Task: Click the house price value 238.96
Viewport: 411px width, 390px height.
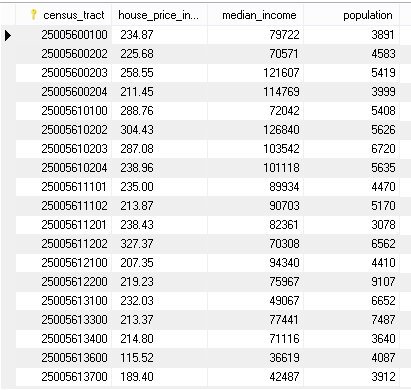Action: click(x=137, y=168)
